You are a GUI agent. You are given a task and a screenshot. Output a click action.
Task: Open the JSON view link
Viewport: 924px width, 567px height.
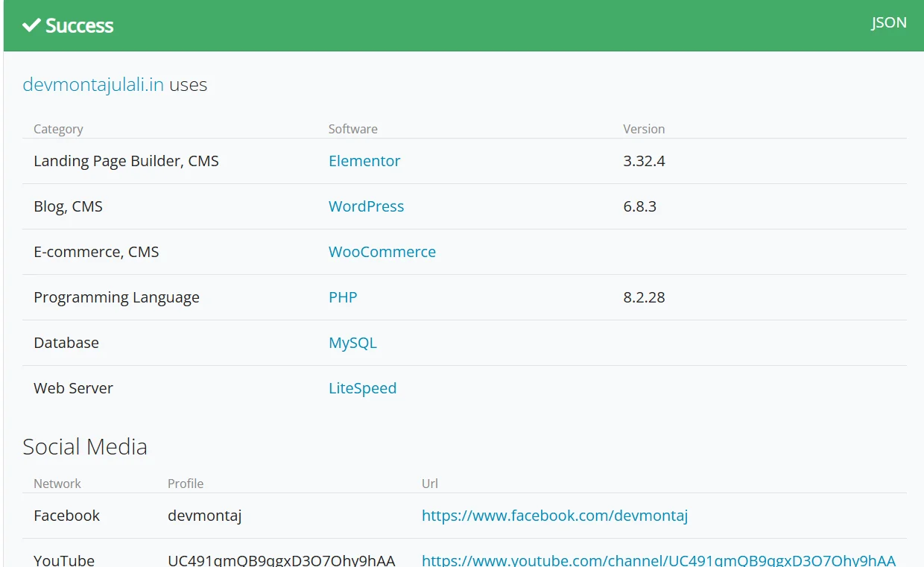[x=889, y=22]
